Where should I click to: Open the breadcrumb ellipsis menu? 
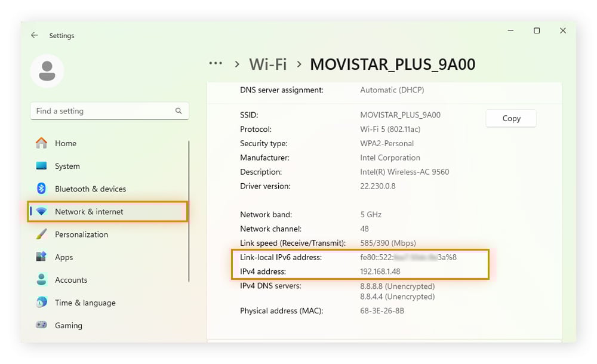coord(216,63)
